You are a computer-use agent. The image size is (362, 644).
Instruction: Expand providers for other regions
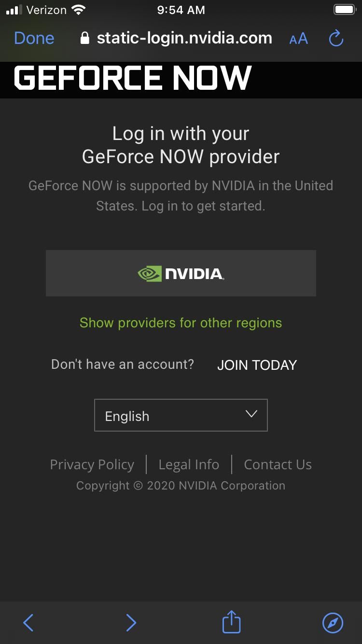pos(181,322)
